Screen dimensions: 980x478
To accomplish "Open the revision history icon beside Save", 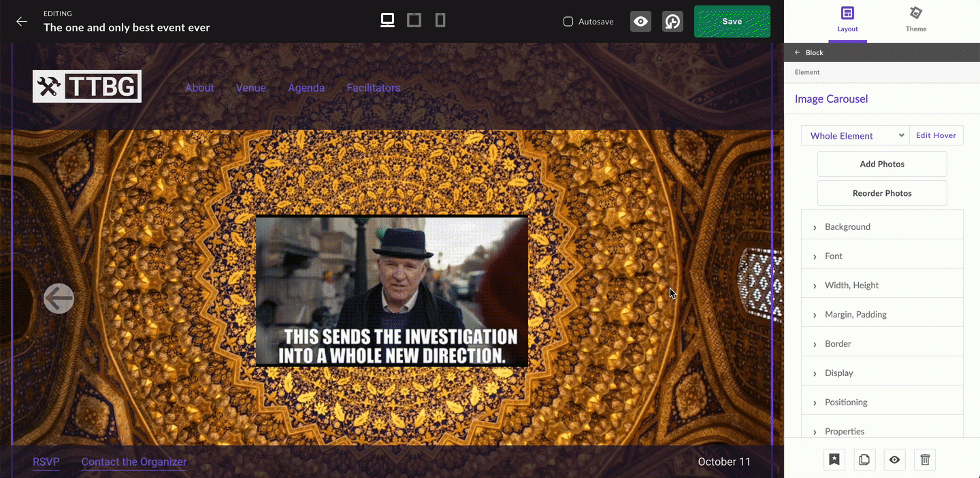I will [672, 22].
